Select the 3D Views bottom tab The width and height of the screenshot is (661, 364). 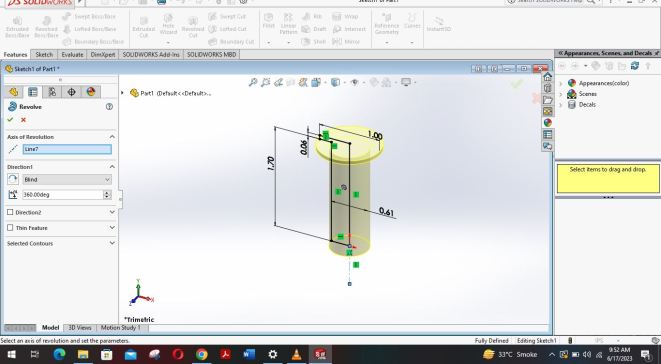[x=80, y=328]
